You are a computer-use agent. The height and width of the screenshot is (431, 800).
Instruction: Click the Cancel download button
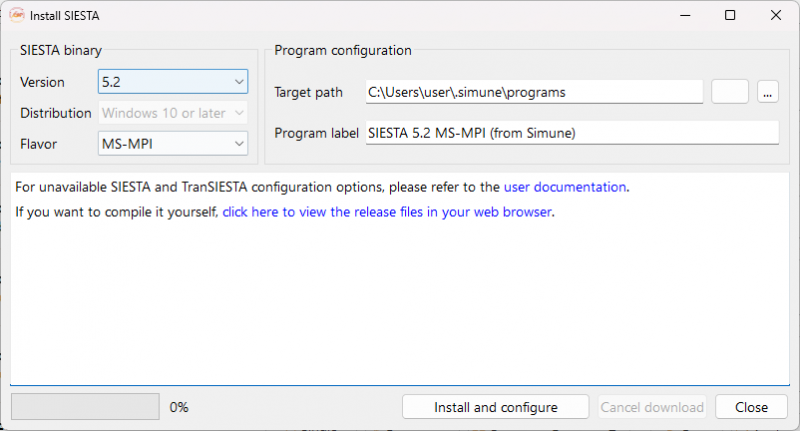tap(652, 407)
